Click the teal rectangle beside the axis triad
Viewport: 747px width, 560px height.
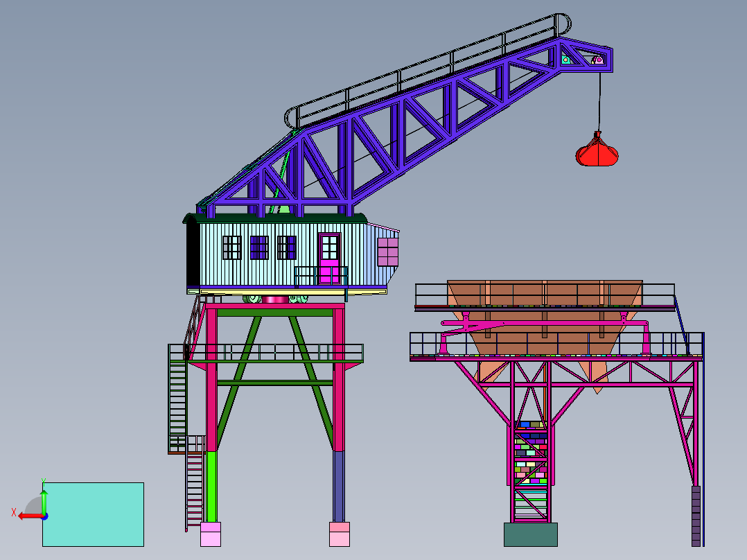click(x=94, y=514)
